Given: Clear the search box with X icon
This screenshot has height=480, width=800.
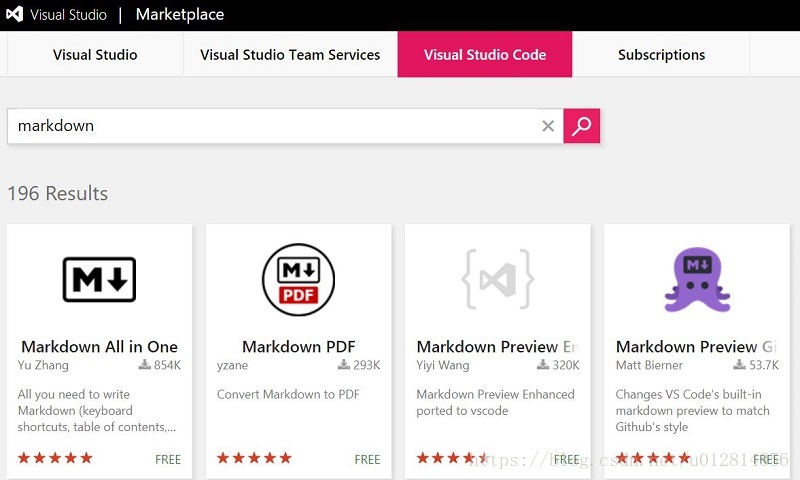Looking at the screenshot, I should 548,126.
